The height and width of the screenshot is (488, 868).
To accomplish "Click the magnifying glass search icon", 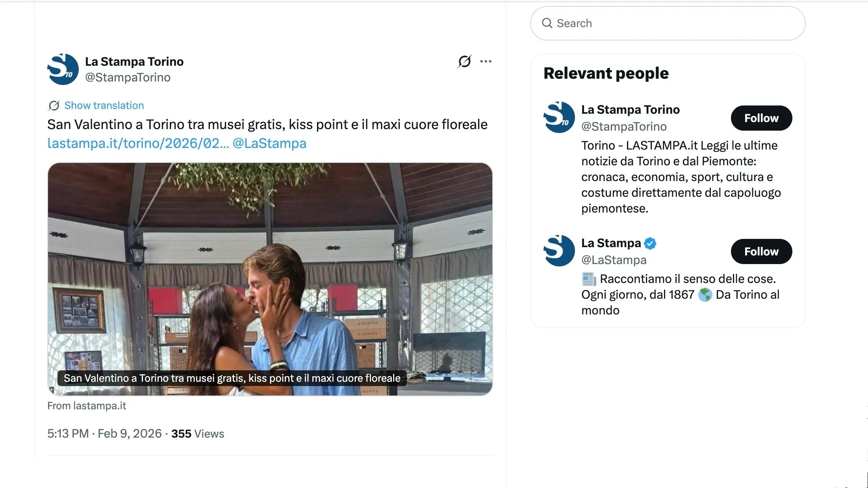I will click(547, 23).
